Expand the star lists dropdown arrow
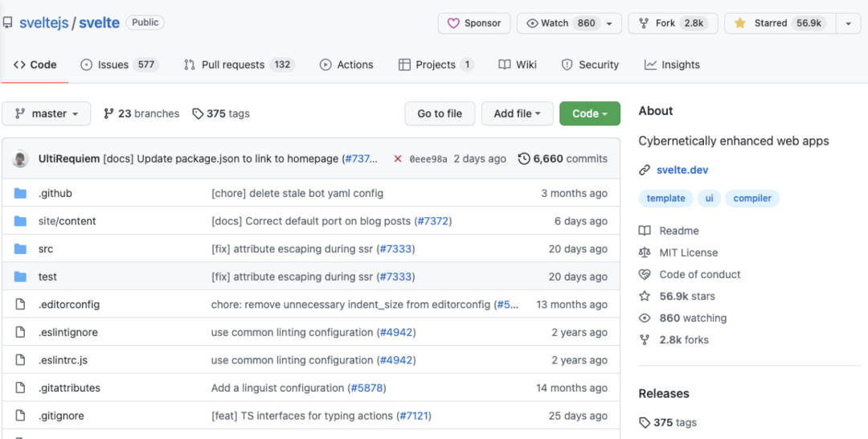The image size is (868, 439). click(x=848, y=23)
